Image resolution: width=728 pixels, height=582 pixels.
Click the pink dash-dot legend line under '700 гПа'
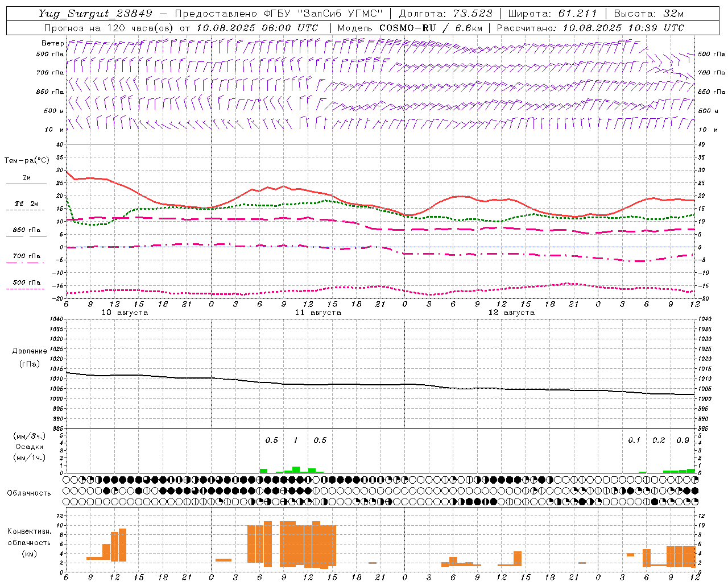point(25,263)
